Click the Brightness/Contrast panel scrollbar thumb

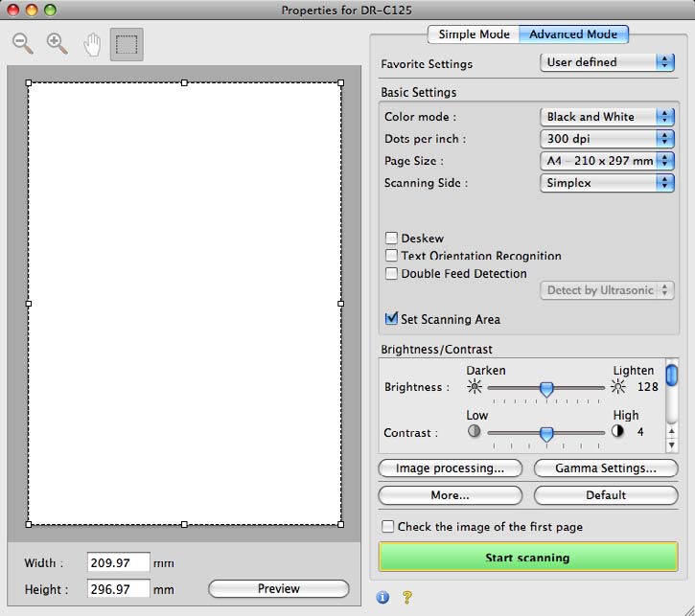[672, 375]
